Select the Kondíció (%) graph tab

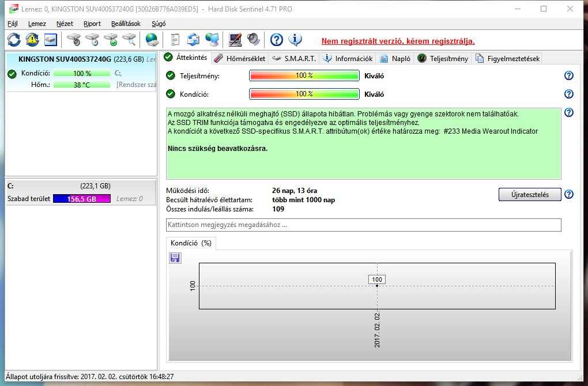(x=191, y=243)
